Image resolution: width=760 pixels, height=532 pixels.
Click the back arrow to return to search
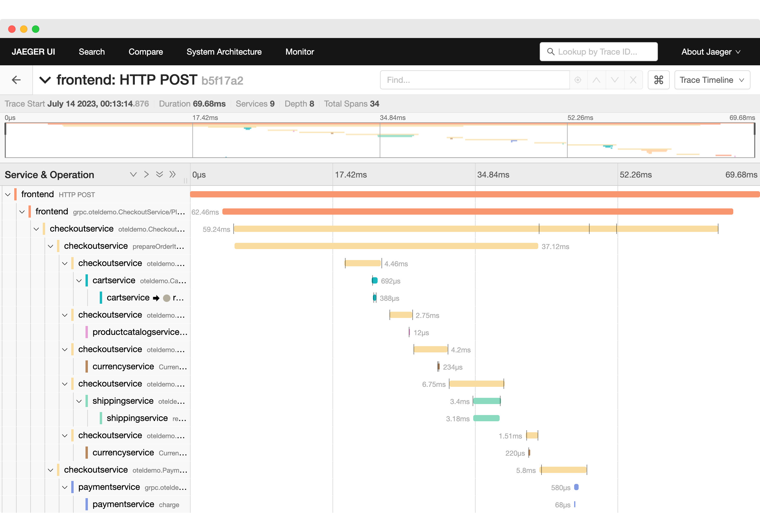point(16,80)
